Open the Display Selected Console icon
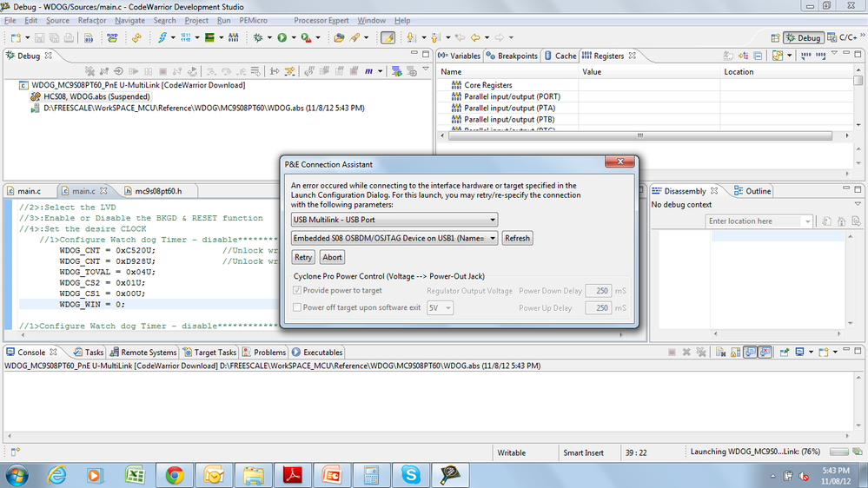Screen dimensions: 868x488 pyautogui.click(x=799, y=352)
